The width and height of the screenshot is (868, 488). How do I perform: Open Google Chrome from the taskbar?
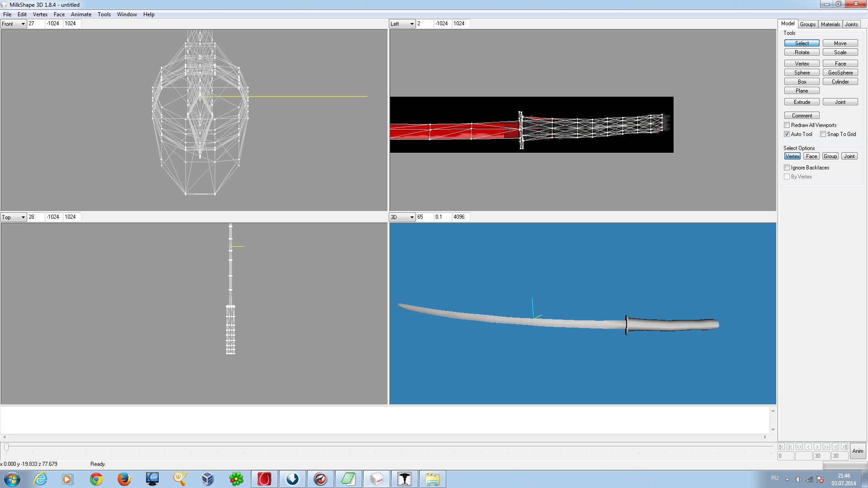coord(96,479)
